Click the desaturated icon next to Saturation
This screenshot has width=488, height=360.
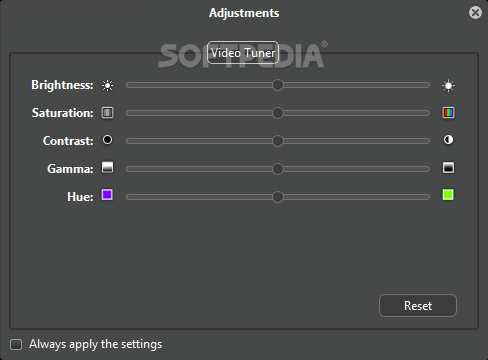tap(107, 113)
